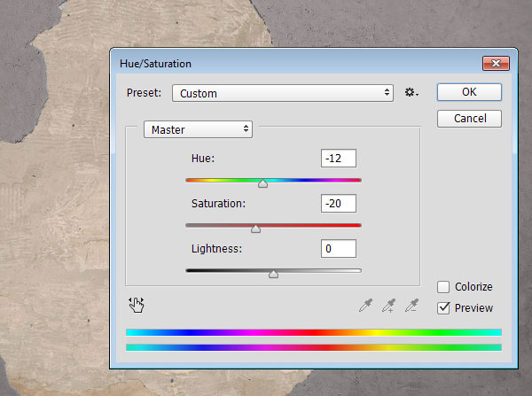Enable the Colorize checkbox
Viewport: 532px width, 396px height.
coord(443,287)
